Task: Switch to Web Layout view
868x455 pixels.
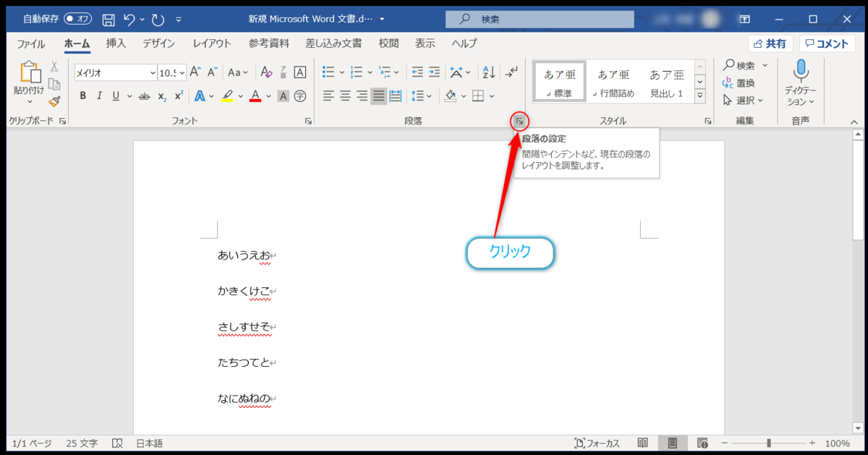Action: [702, 443]
